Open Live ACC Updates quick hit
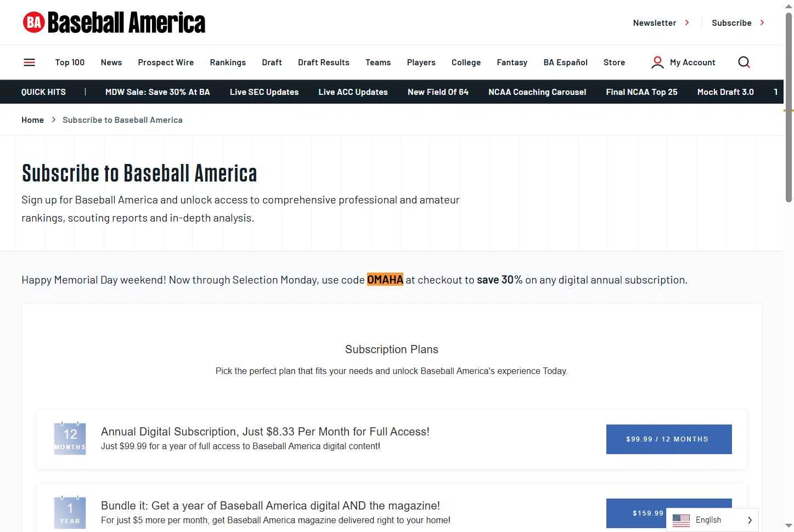 353,92
